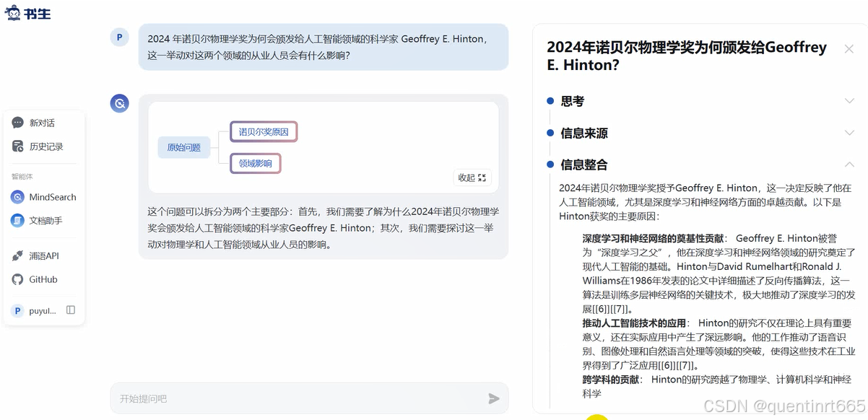The width and height of the screenshot is (868, 420).
Task: Click the 跨学科的贡献 heading
Action: (611, 380)
